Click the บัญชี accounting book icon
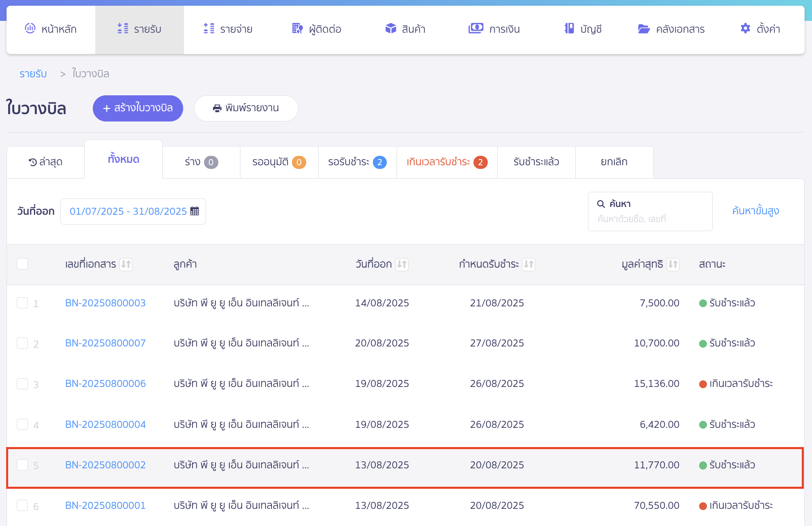This screenshot has height=526, width=812. (569, 29)
